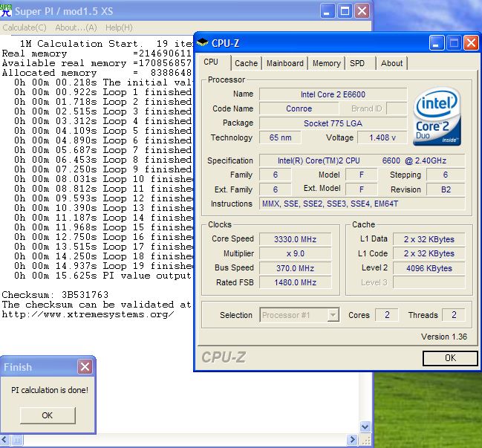Click the CPU-Z chip icon in title bar

tap(202, 43)
